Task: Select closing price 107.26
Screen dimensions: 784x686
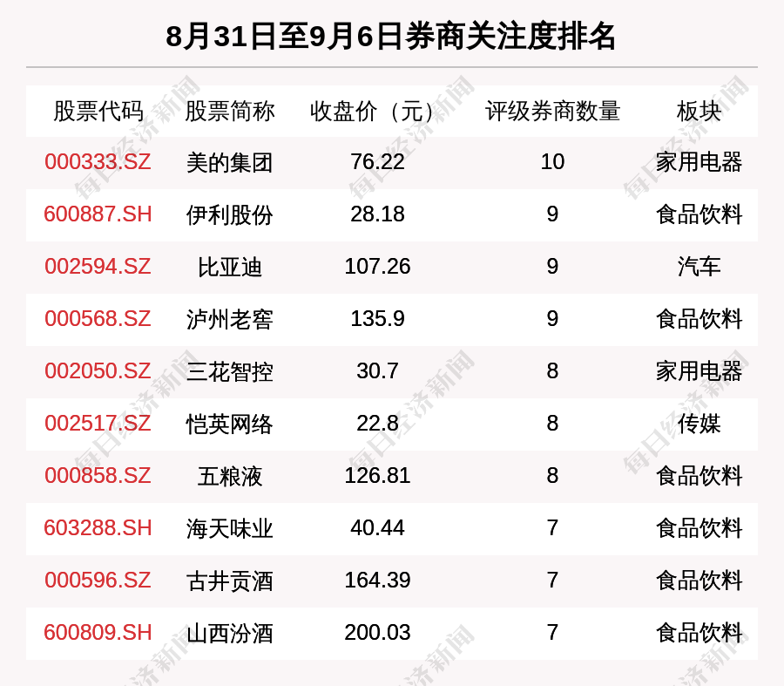Action: click(x=377, y=266)
